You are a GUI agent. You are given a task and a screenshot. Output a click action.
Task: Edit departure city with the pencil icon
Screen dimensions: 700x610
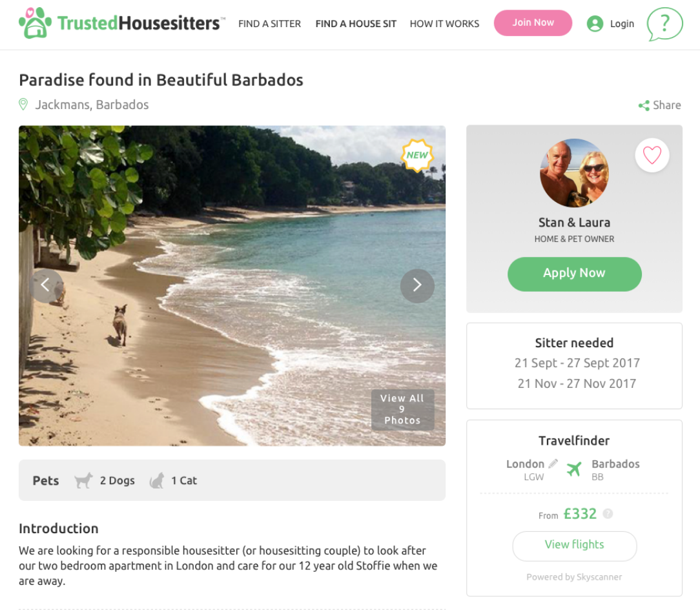pyautogui.click(x=553, y=463)
